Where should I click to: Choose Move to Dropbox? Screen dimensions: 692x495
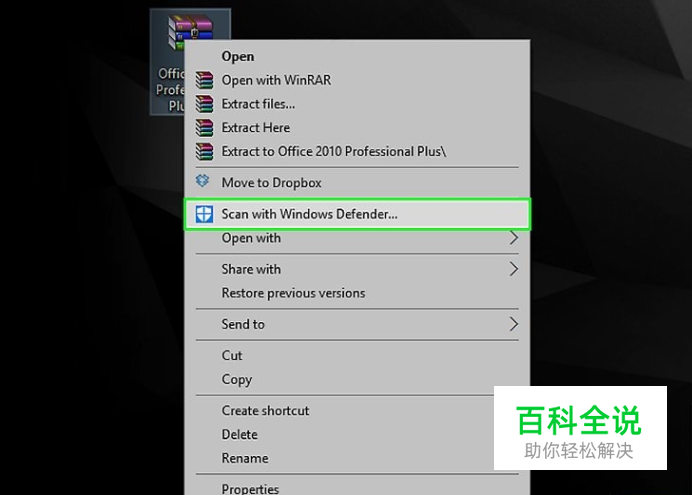pos(357,183)
